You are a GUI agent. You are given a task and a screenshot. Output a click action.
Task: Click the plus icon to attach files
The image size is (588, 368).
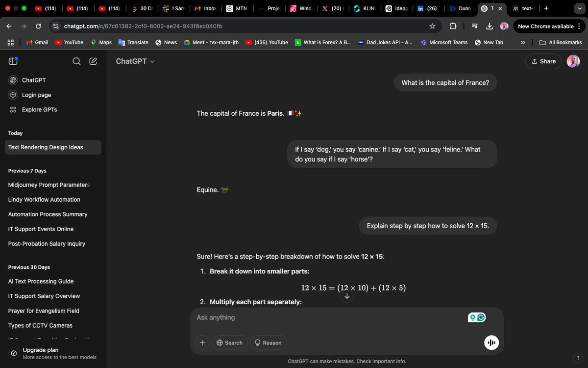coord(202,342)
